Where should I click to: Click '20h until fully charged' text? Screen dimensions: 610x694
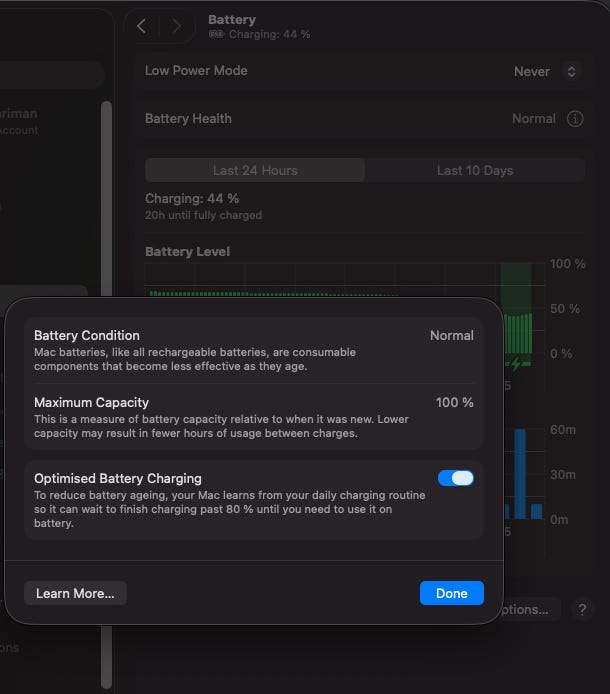coord(203,215)
